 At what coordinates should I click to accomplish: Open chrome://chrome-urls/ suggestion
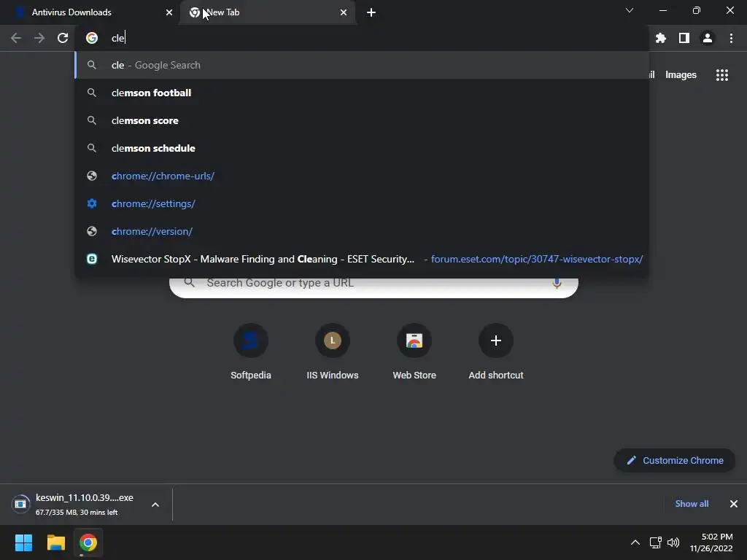tap(362, 176)
